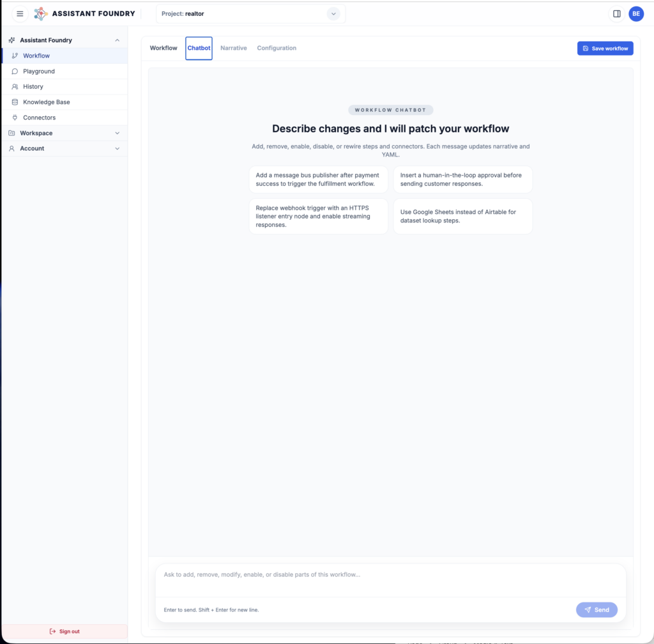Viewport: 654px width, 644px height.
Task: Switch to the Narrative tab
Action: click(x=233, y=48)
